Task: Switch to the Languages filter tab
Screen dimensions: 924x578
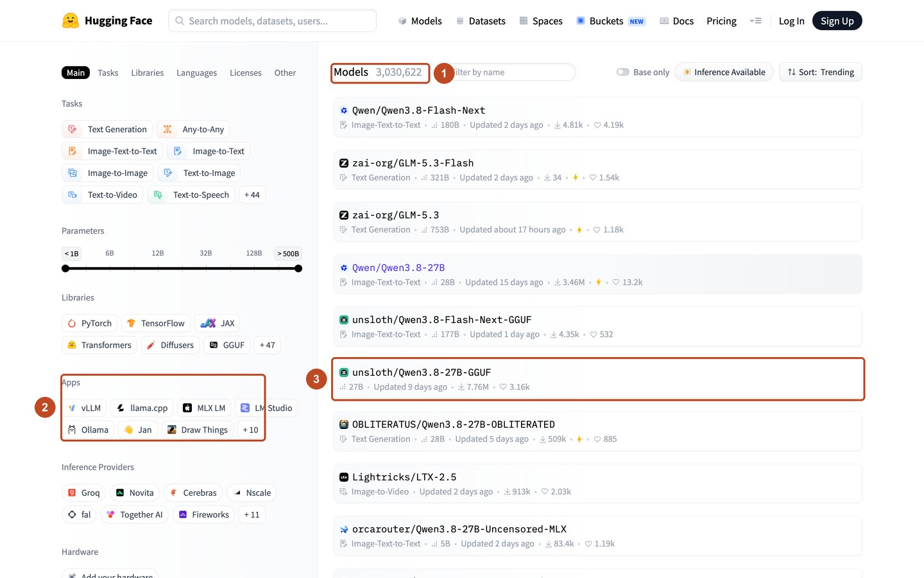Action: tap(196, 73)
